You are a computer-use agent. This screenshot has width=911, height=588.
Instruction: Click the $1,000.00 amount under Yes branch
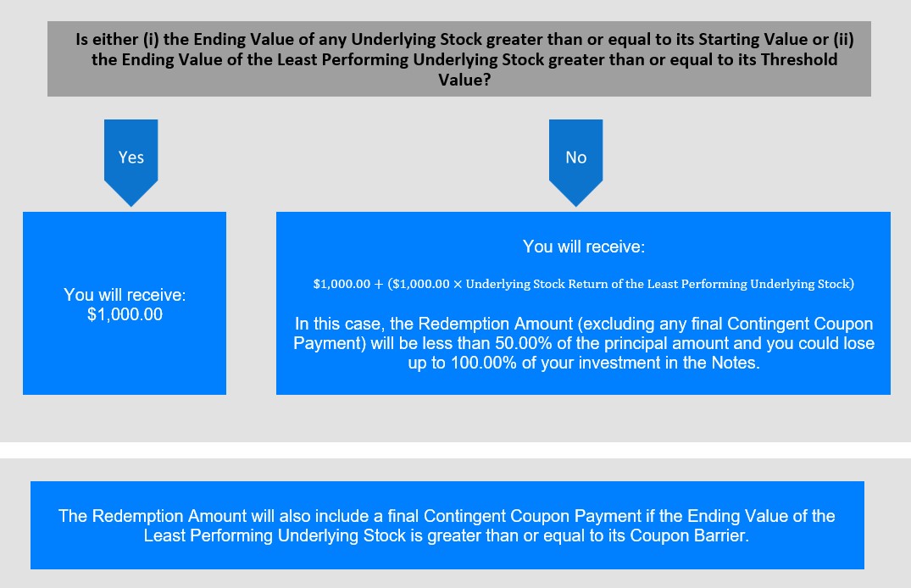click(x=125, y=314)
